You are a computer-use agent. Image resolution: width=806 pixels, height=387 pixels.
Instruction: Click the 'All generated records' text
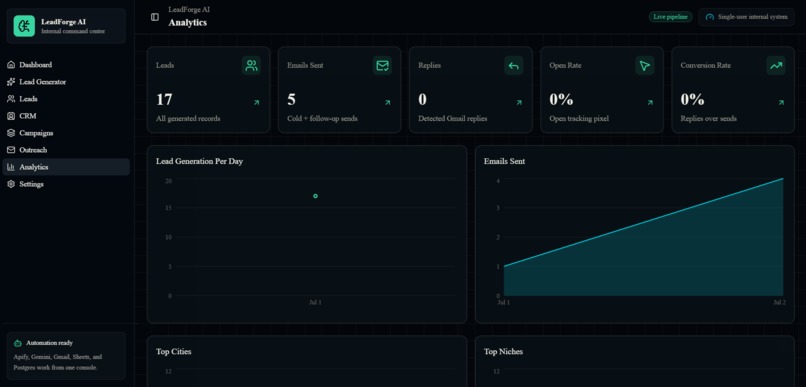188,119
